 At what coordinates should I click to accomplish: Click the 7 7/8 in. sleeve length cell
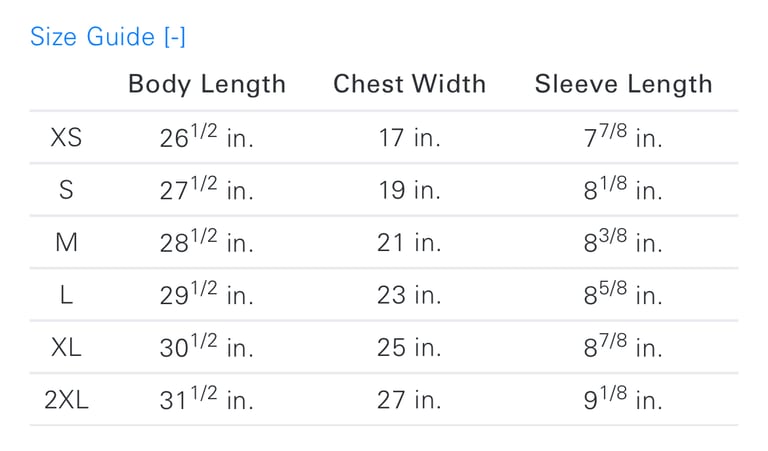click(x=623, y=138)
